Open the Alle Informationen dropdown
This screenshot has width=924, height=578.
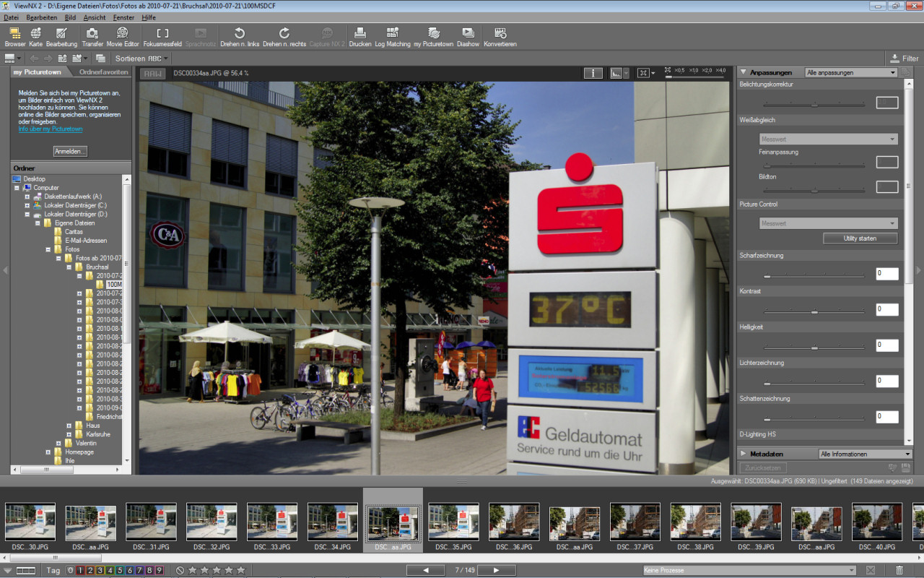(866, 454)
